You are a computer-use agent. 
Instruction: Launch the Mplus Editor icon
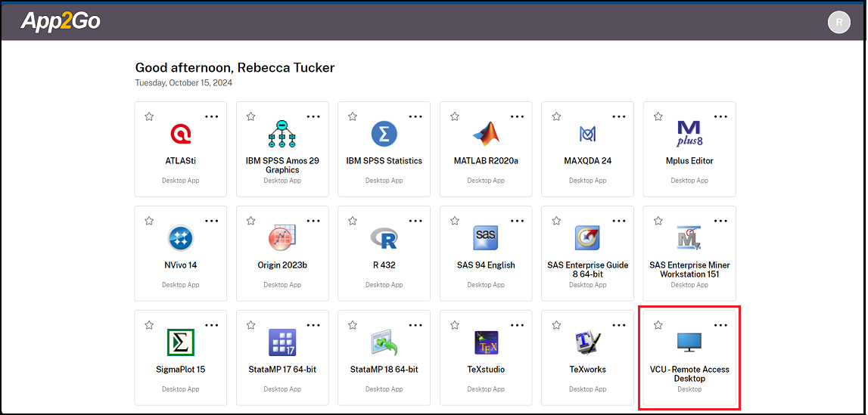(689, 134)
